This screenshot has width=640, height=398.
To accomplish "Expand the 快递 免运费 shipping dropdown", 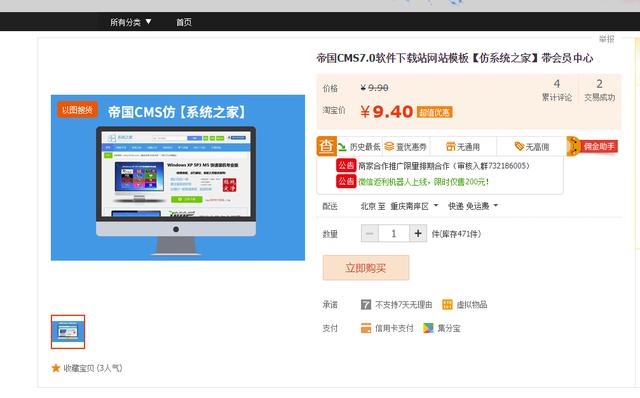I will tap(473, 206).
